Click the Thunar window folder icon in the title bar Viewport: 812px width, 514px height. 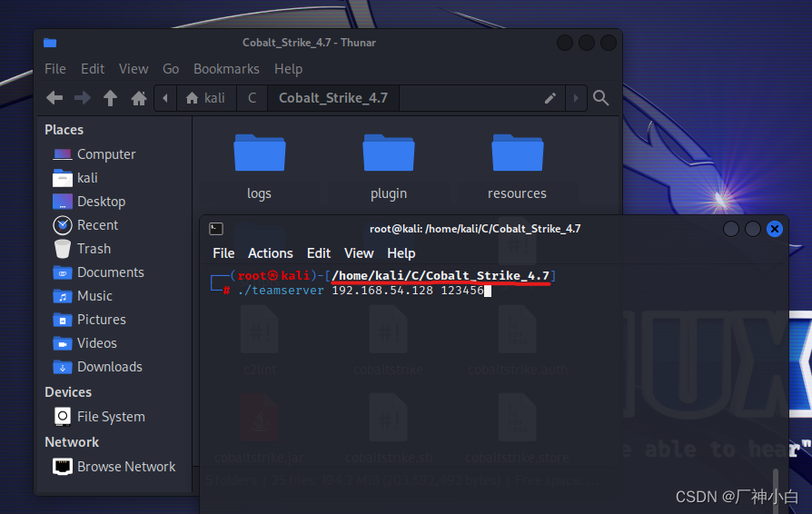pos(50,43)
